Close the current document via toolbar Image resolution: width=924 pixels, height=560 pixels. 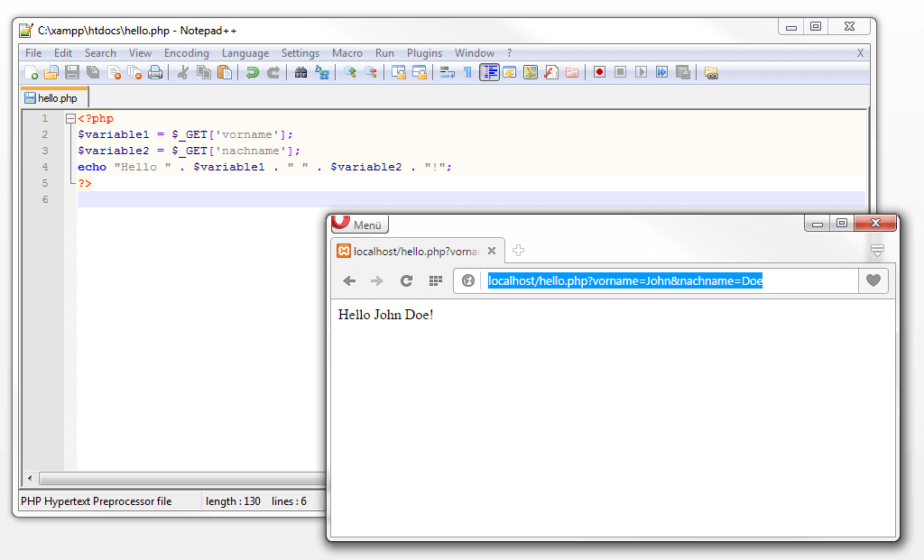pyautogui.click(x=114, y=72)
